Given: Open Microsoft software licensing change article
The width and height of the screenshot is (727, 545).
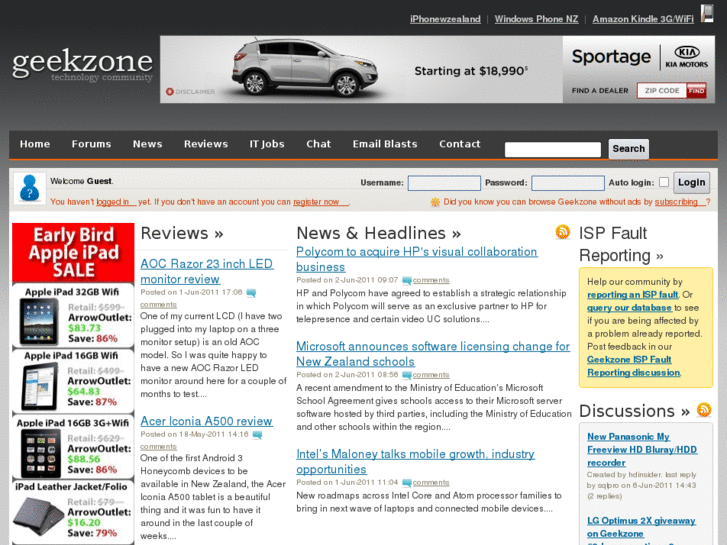Looking at the screenshot, I should pyautogui.click(x=433, y=354).
